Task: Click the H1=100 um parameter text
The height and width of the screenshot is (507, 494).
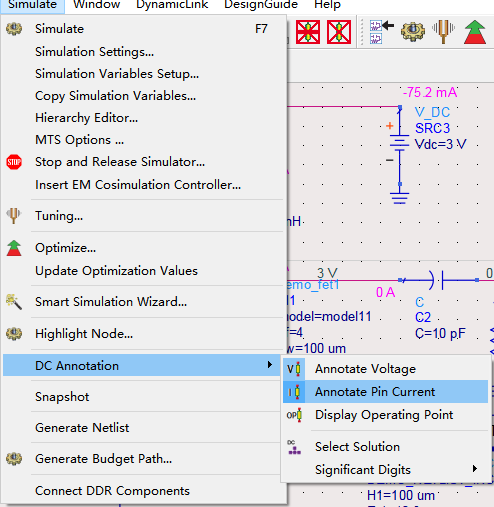Action: click(x=401, y=495)
